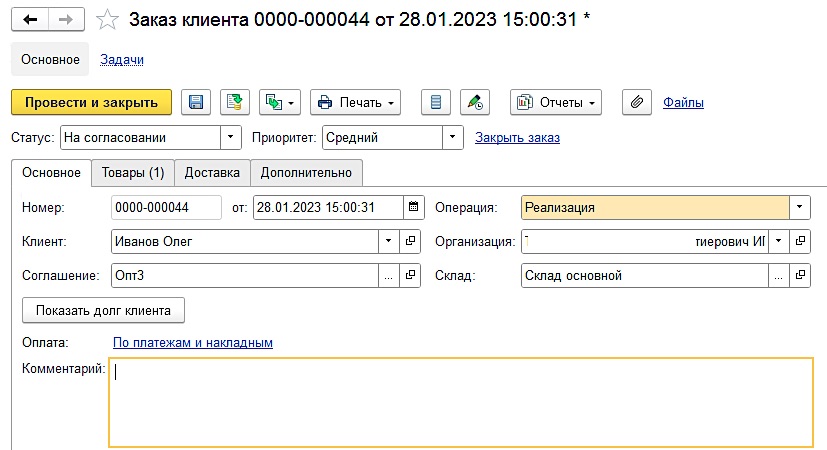Image resolution: width=827 pixels, height=450 pixels.
Task: Switch to the Товары (1) tab
Action: [133, 173]
